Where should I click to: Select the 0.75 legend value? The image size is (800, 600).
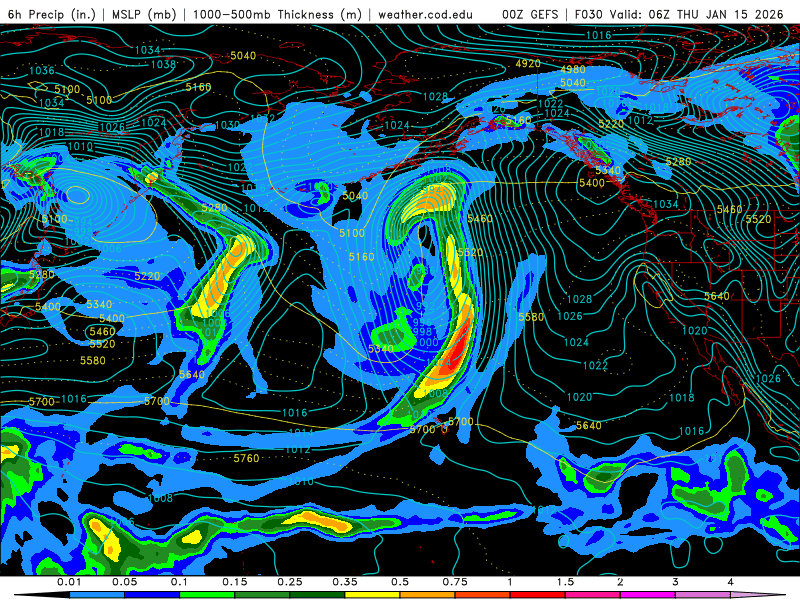pyautogui.click(x=455, y=582)
